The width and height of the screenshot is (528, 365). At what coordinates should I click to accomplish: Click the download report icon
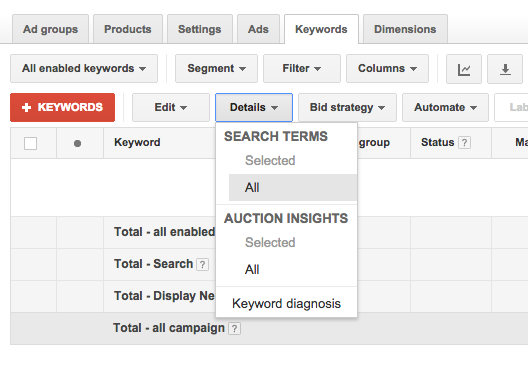505,69
